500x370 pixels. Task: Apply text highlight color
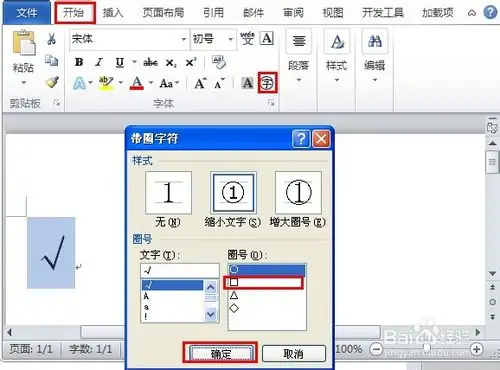tap(106, 83)
